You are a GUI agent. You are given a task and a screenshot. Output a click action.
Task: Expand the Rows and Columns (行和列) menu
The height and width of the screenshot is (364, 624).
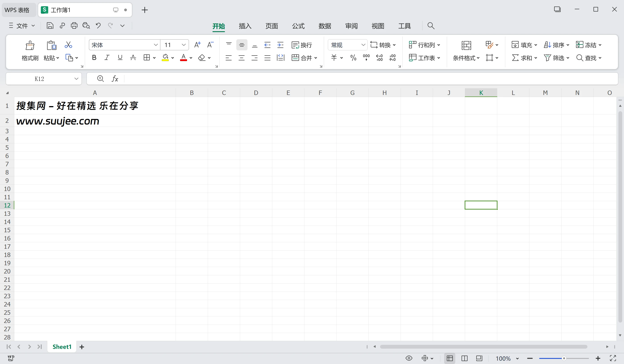click(x=424, y=45)
